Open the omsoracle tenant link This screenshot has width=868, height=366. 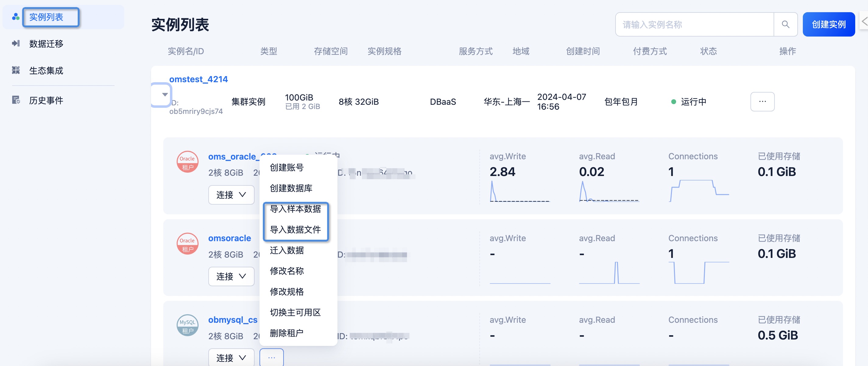click(x=229, y=238)
